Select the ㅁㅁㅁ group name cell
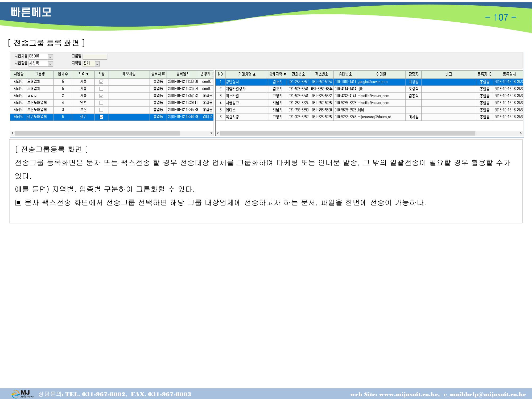Screen dimensions: 532x399 click(40, 96)
